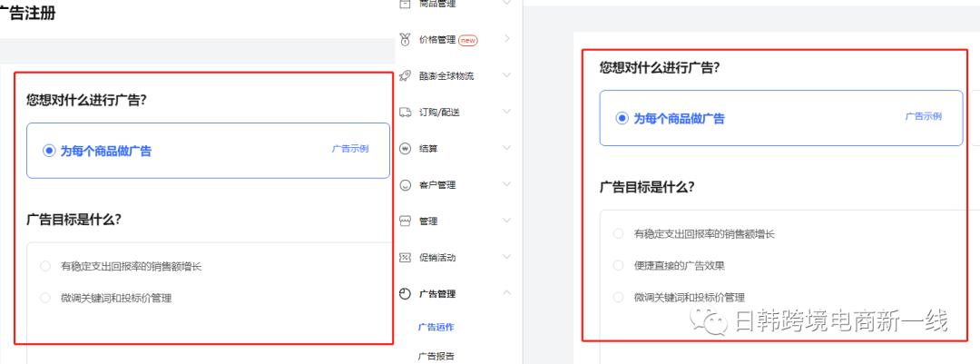
Task: Click the storefront icon beside 管理
Action: point(405,221)
